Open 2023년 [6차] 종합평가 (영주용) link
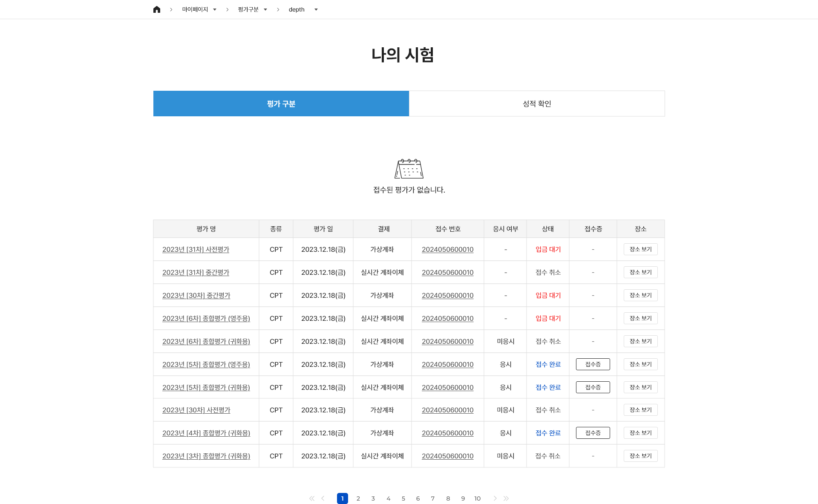This screenshot has height=504, width=818. (206, 318)
